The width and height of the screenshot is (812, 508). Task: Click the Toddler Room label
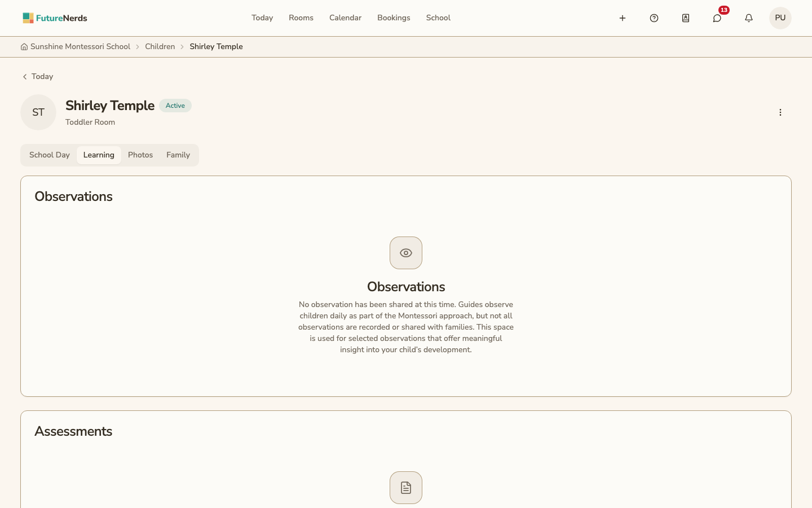click(x=90, y=122)
